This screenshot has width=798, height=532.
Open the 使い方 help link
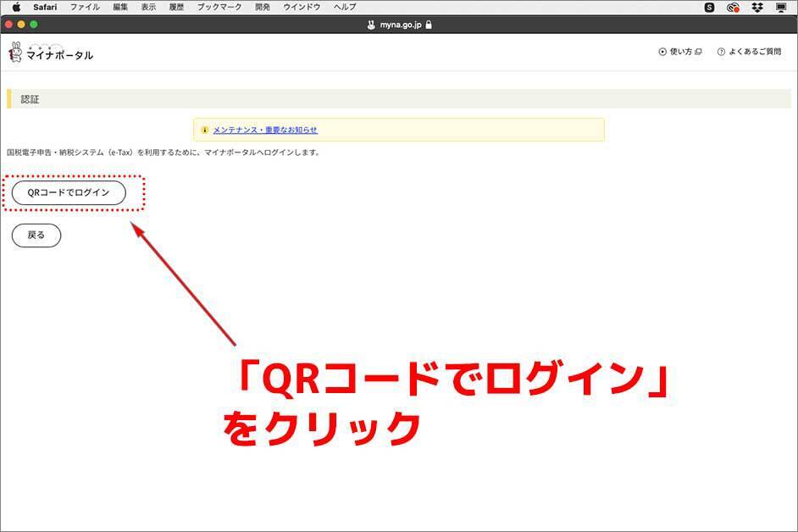tap(680, 52)
